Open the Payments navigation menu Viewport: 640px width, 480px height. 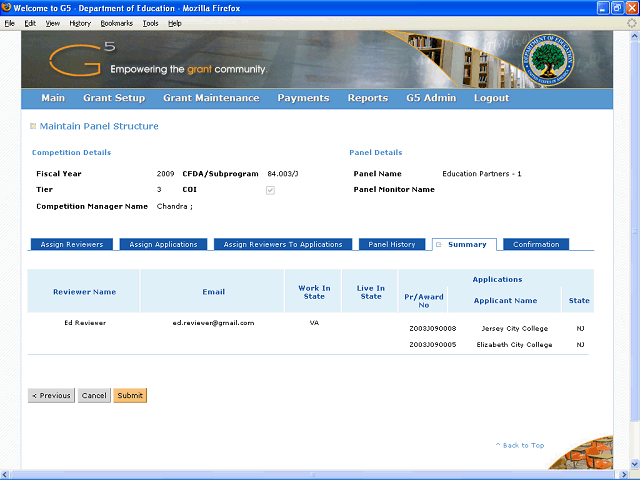tap(303, 98)
